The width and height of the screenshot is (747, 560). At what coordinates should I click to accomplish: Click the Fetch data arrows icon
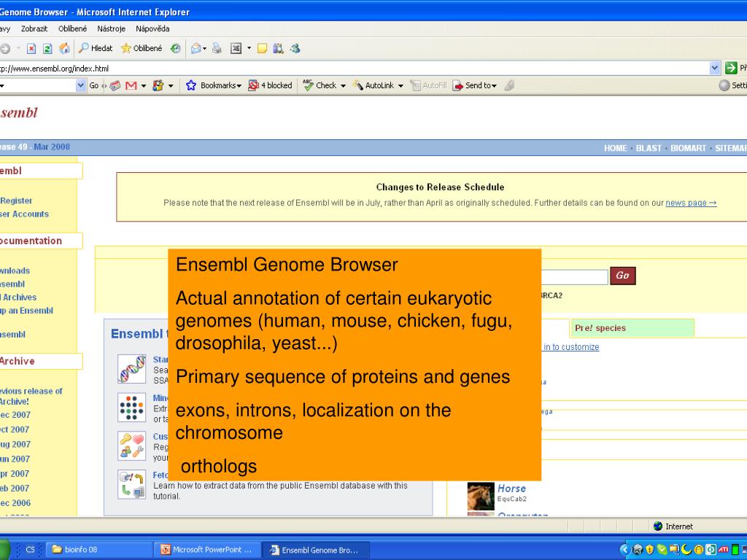131,484
